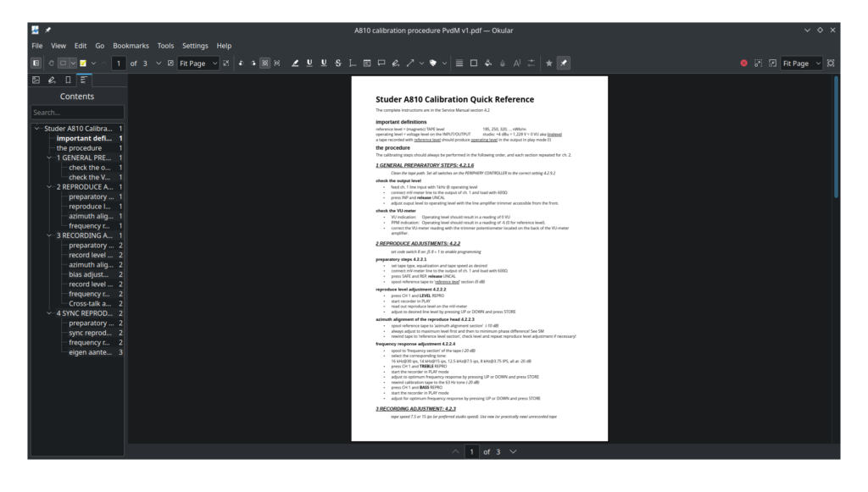
Task: Open the Bookmarks menu
Action: (x=131, y=46)
